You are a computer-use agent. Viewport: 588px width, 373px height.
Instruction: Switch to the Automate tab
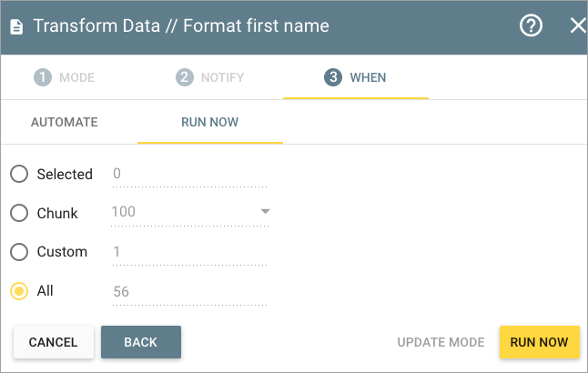65,122
